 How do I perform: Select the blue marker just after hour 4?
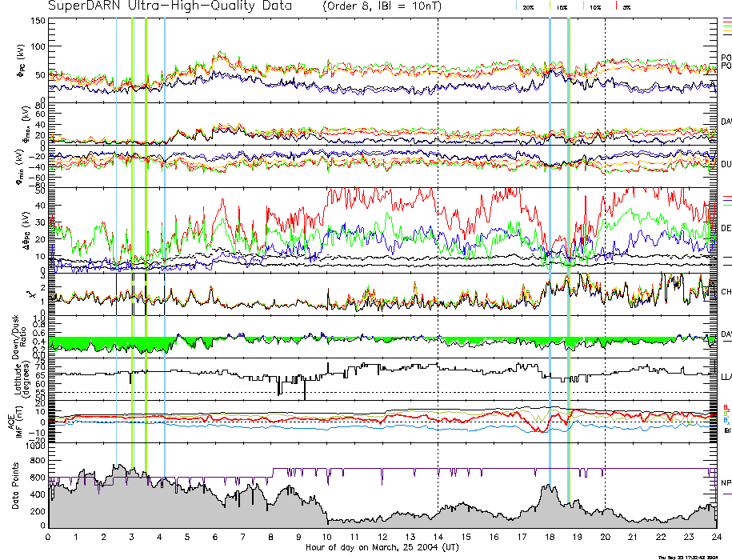point(165,240)
